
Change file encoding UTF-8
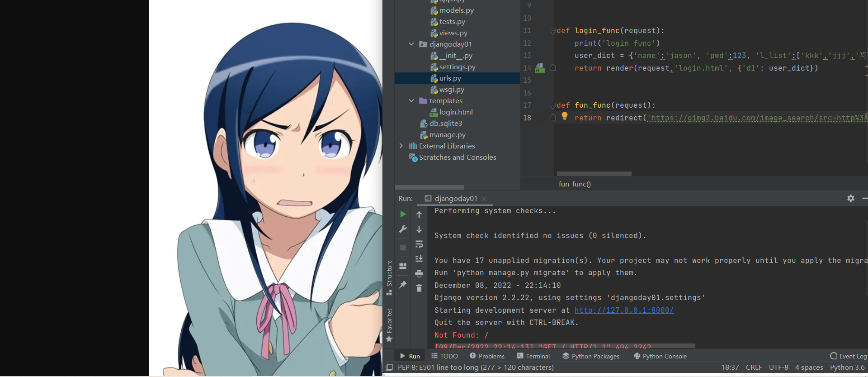(778, 367)
